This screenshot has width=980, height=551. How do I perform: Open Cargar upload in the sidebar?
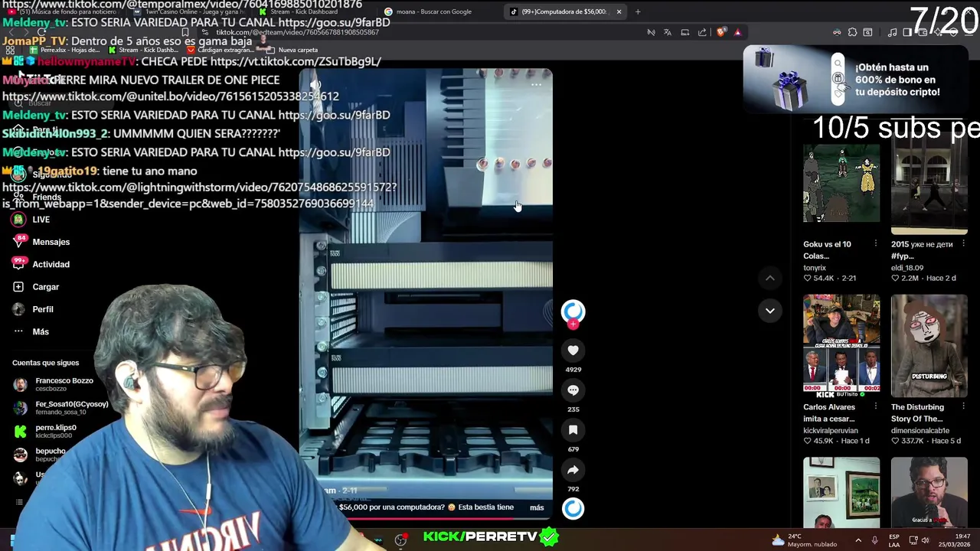click(36, 287)
